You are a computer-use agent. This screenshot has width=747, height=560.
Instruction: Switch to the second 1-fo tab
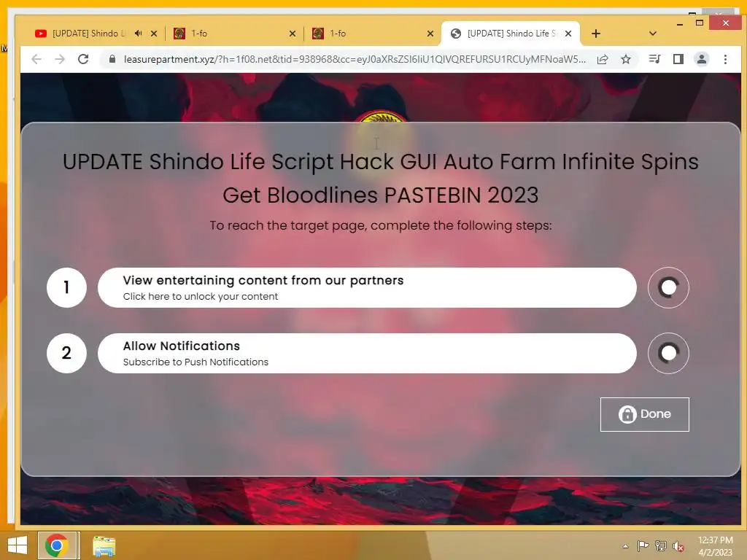click(373, 34)
